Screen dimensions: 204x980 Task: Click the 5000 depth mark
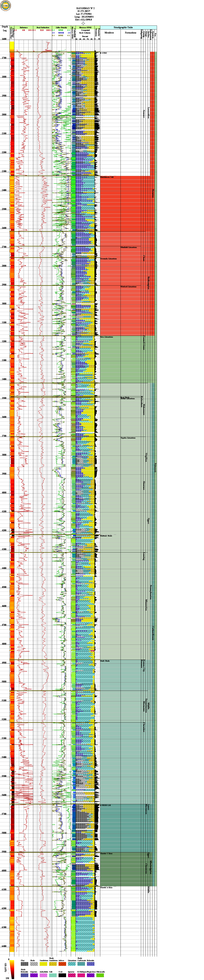[x=4, y=681]
